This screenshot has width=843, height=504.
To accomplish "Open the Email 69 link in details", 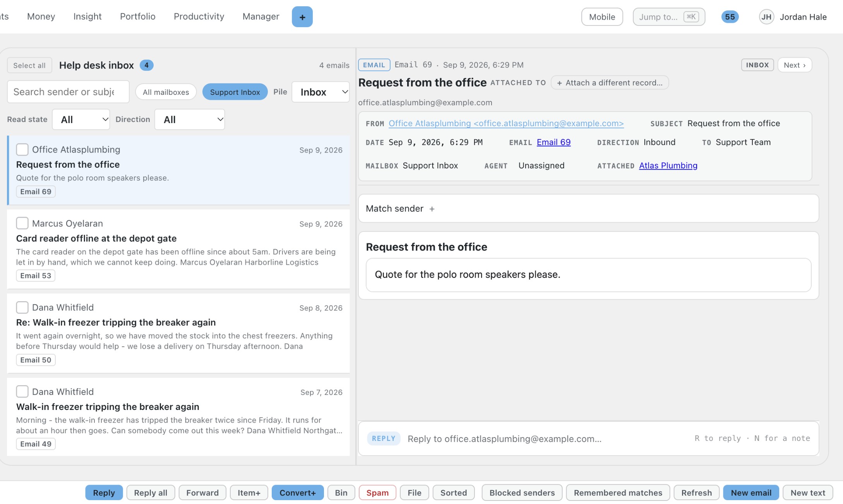I will point(553,142).
